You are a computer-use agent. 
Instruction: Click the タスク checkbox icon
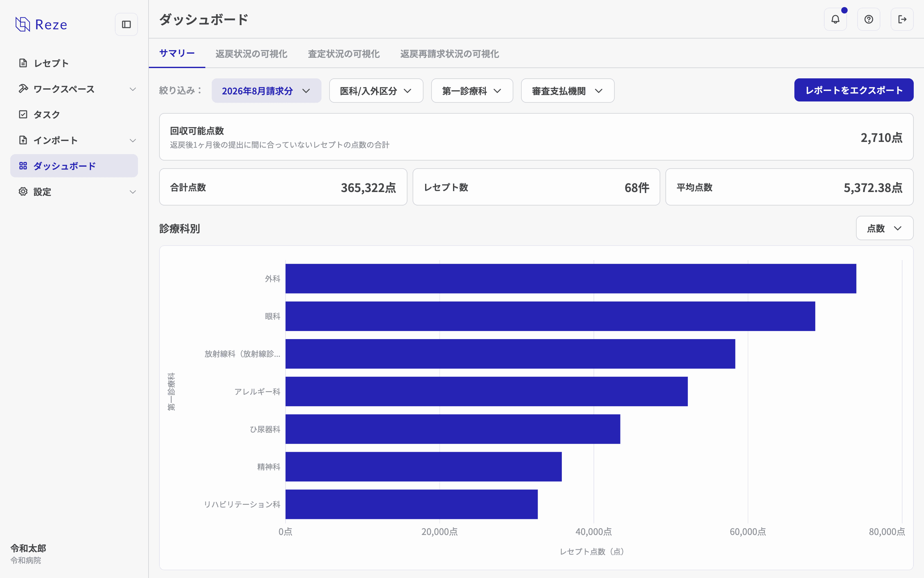click(x=23, y=114)
